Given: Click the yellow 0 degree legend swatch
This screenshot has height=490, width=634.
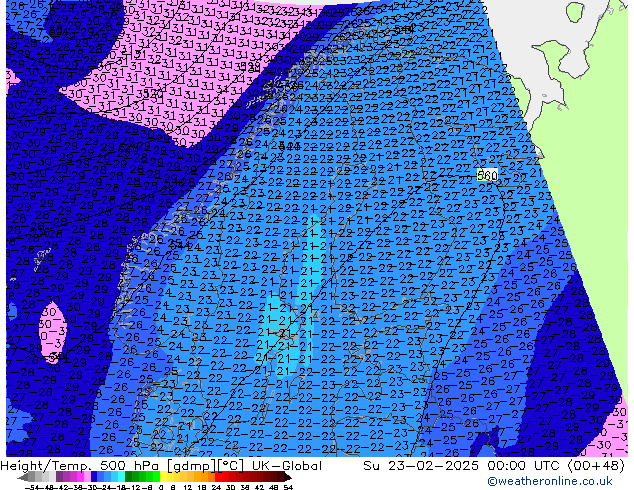Looking at the screenshot, I should tap(163, 477).
